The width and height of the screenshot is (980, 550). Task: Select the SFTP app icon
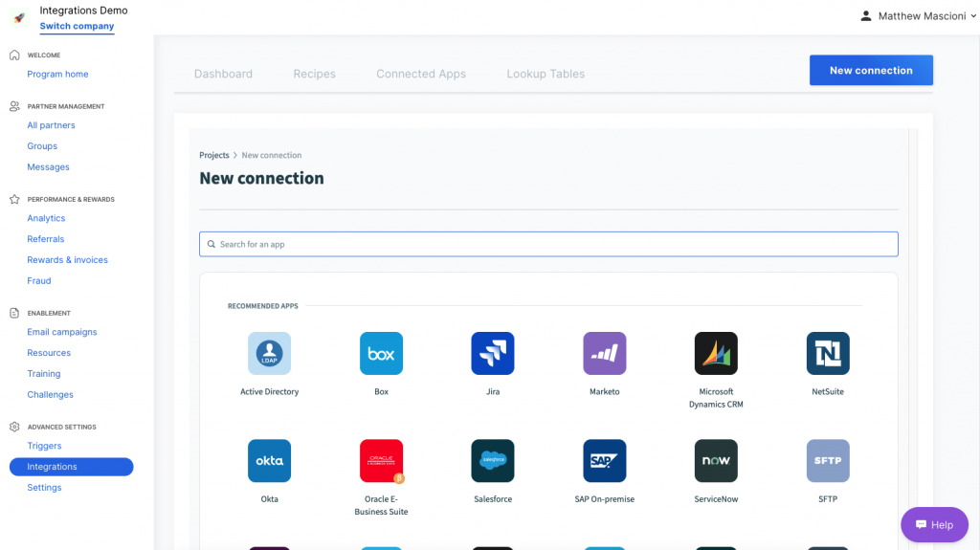pyautogui.click(x=828, y=461)
